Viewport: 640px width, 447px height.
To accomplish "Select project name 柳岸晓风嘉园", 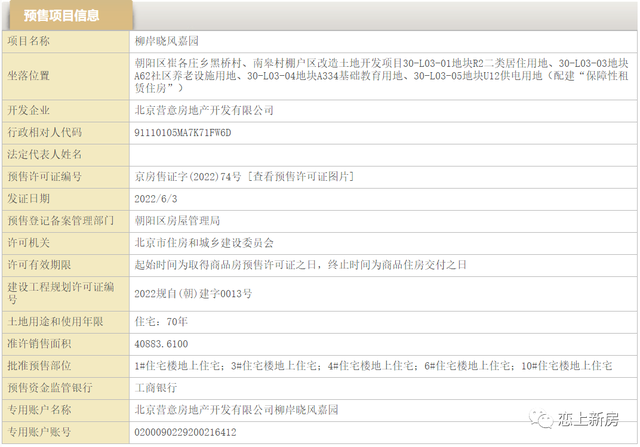I will 167,41.
